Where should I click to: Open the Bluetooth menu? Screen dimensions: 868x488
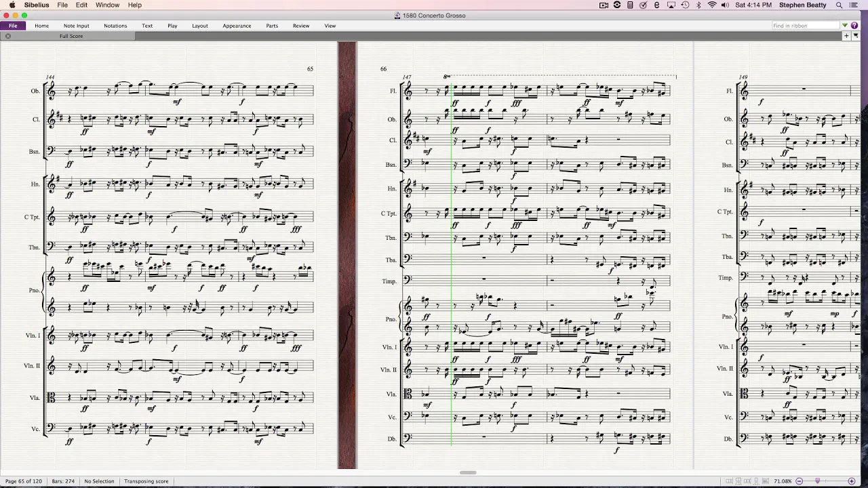[x=698, y=5]
